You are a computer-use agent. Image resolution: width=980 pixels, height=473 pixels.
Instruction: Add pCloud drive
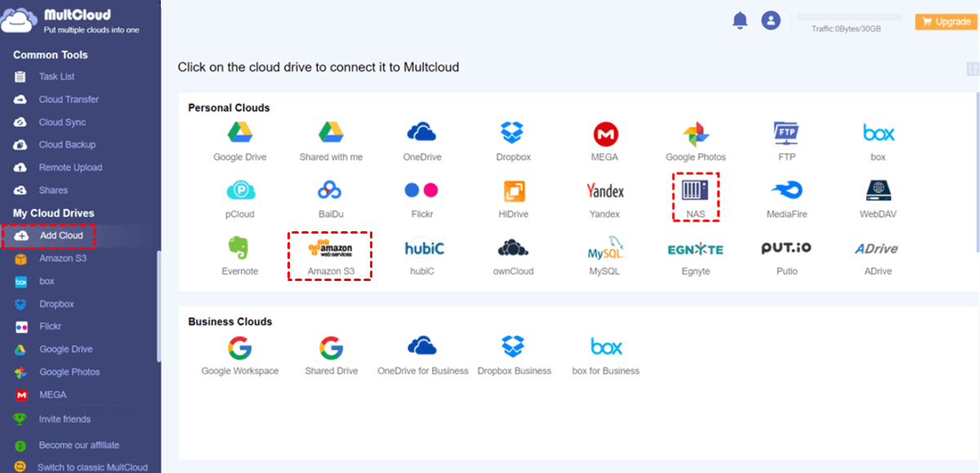pyautogui.click(x=240, y=199)
